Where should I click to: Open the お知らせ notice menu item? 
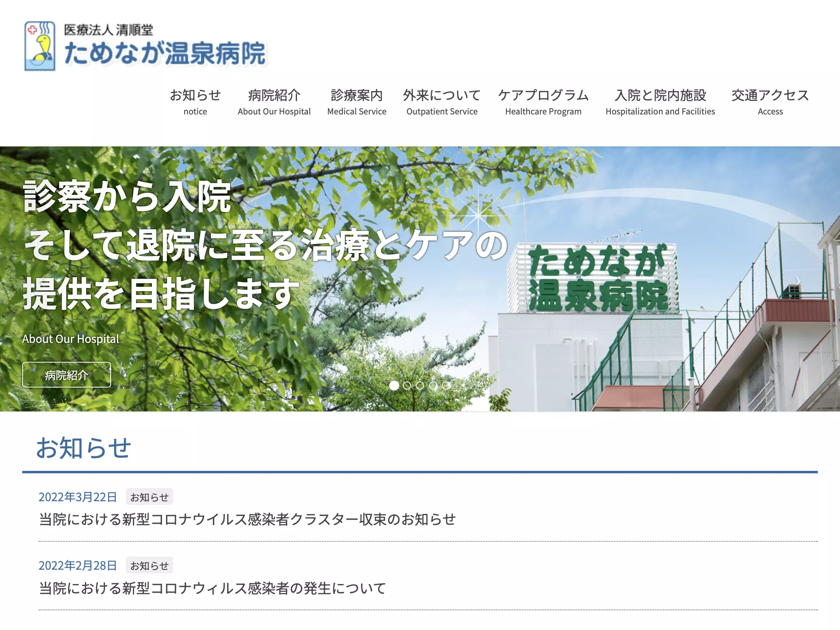tap(195, 102)
